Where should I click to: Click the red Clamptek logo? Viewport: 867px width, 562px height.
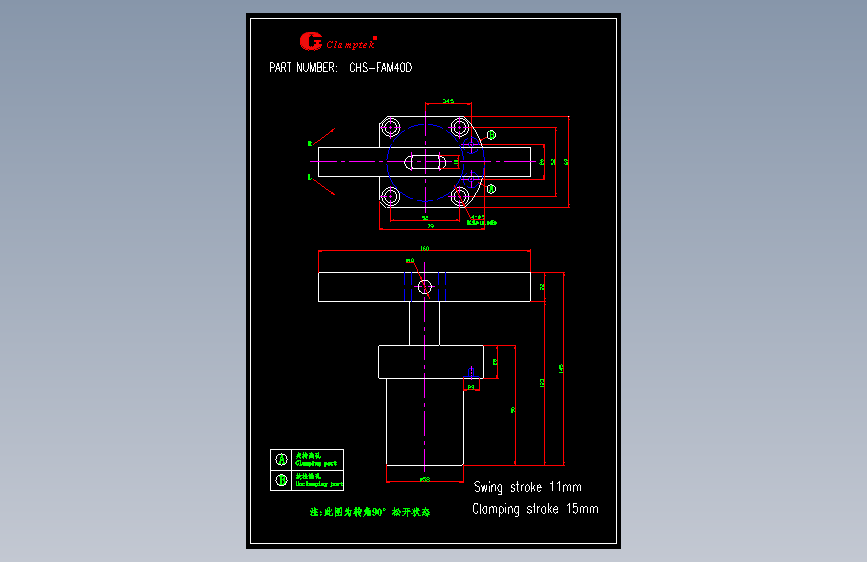(x=338, y=41)
